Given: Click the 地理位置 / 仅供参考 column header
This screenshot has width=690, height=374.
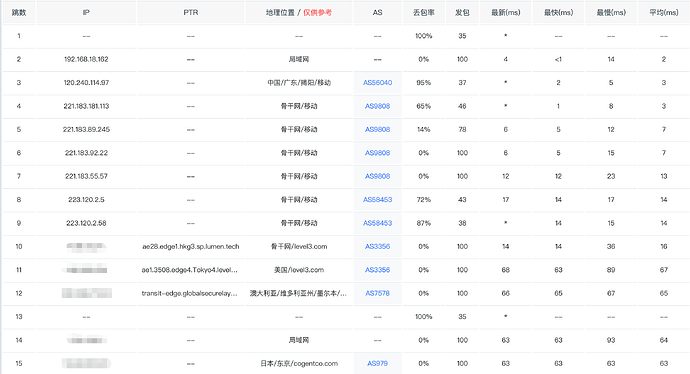Looking at the screenshot, I should coord(299,12).
